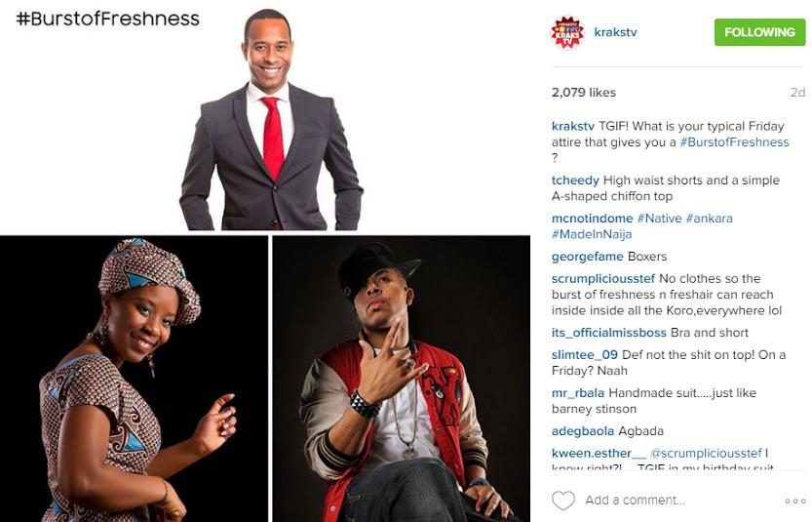Screen dimensions: 812x522
Task: Open the three-dot more options menu
Action: 794,501
